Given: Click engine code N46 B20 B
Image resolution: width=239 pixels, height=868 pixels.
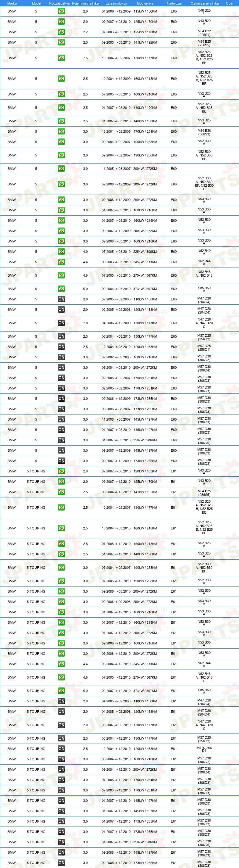Looking at the screenshot, I should coord(204,12).
